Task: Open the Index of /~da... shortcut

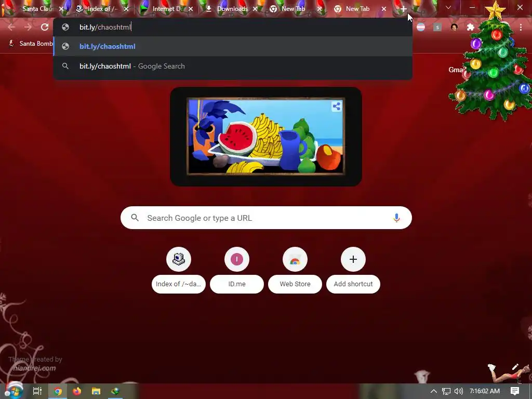Action: coord(179,270)
